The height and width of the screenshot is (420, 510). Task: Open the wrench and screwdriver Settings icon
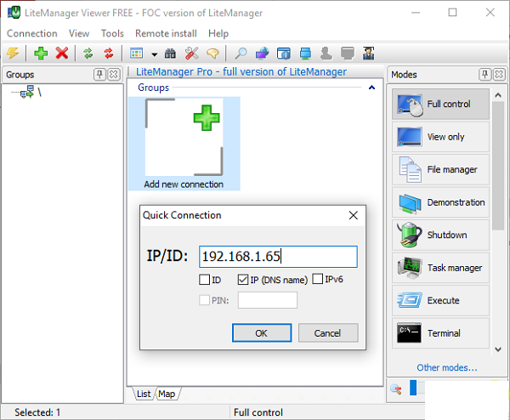191,54
